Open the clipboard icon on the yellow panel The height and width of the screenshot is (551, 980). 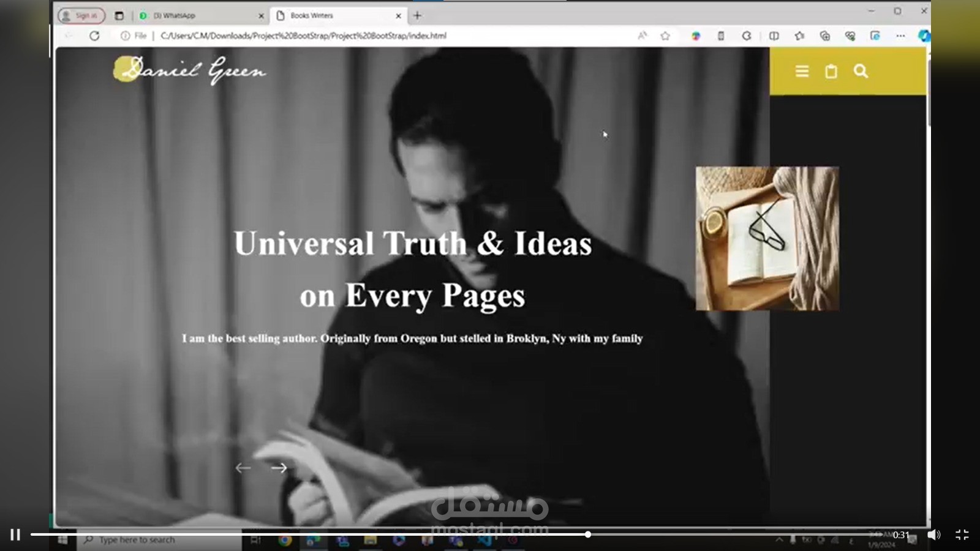click(x=831, y=72)
